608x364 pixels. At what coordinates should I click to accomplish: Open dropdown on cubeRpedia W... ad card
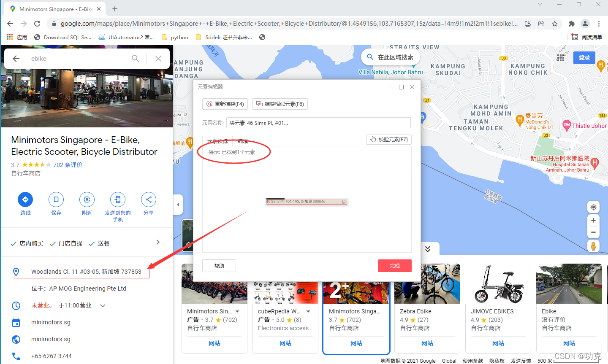309,311
